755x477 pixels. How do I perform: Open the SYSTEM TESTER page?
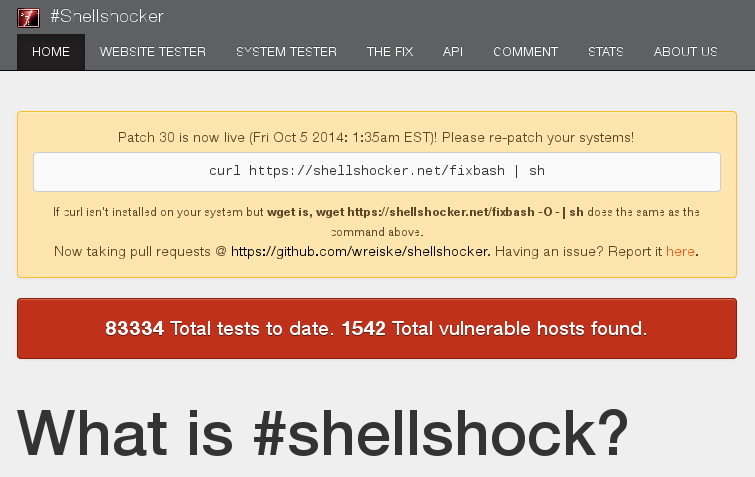(x=286, y=52)
